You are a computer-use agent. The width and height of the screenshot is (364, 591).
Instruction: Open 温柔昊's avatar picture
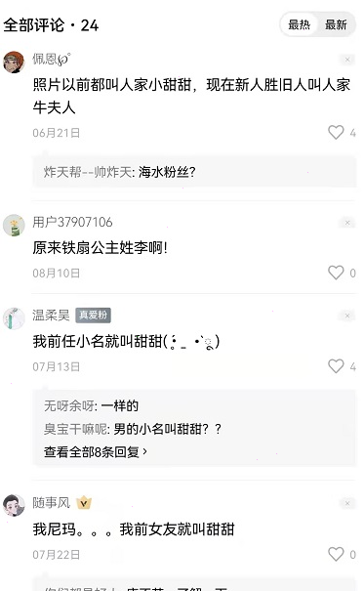pos(14,318)
